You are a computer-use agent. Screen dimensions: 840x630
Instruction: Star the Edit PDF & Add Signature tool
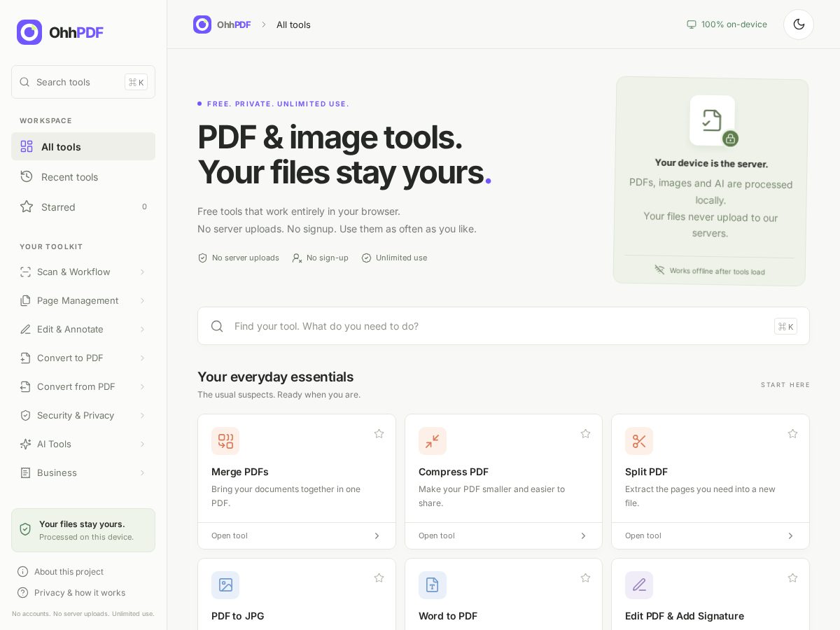tap(792, 577)
